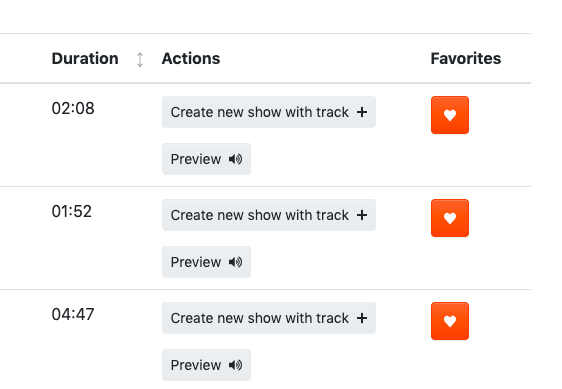Screen dimensions: 562x389
Task: Click the Favorites column header
Action: pos(466,58)
